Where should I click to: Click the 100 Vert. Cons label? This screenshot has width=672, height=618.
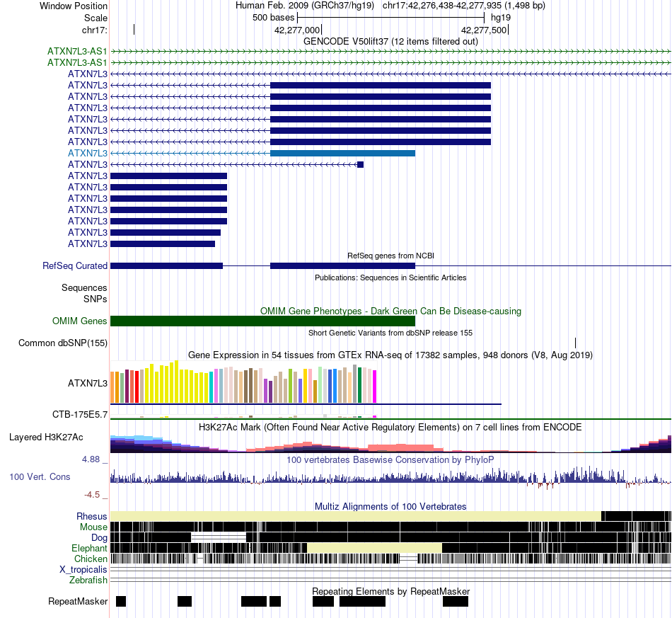pos(40,477)
